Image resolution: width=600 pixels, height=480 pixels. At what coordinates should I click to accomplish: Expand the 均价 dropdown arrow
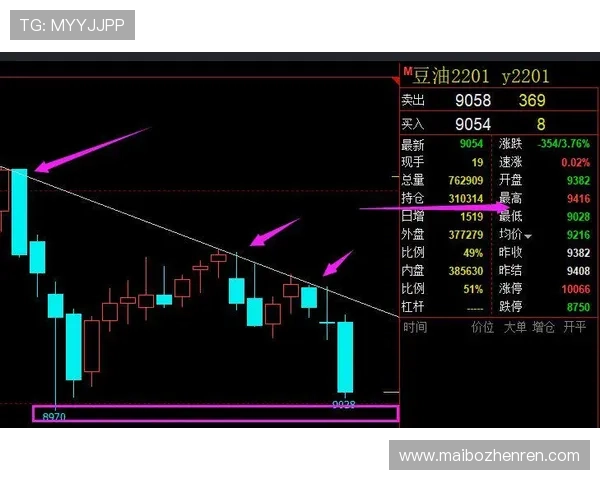pos(529,235)
